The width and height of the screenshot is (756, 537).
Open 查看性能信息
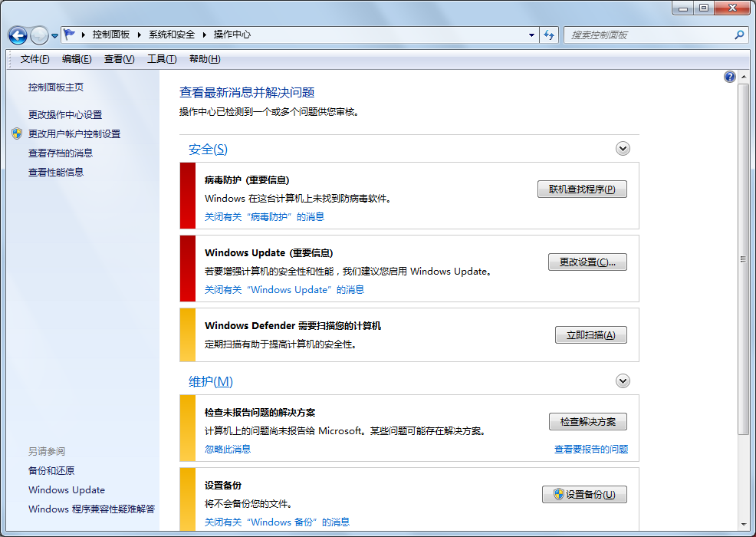[x=56, y=173]
